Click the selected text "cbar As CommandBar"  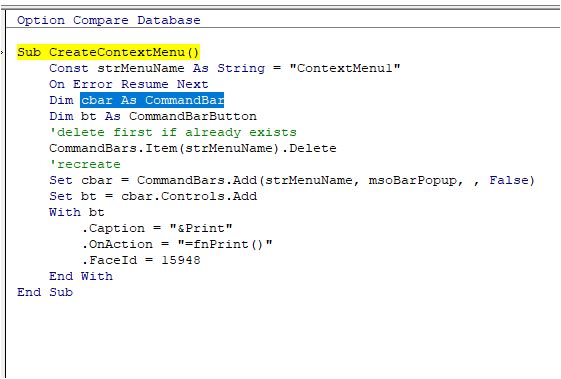click(152, 100)
